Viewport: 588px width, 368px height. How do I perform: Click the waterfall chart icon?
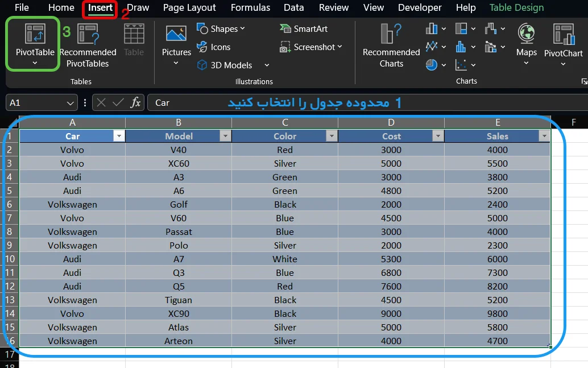click(491, 28)
